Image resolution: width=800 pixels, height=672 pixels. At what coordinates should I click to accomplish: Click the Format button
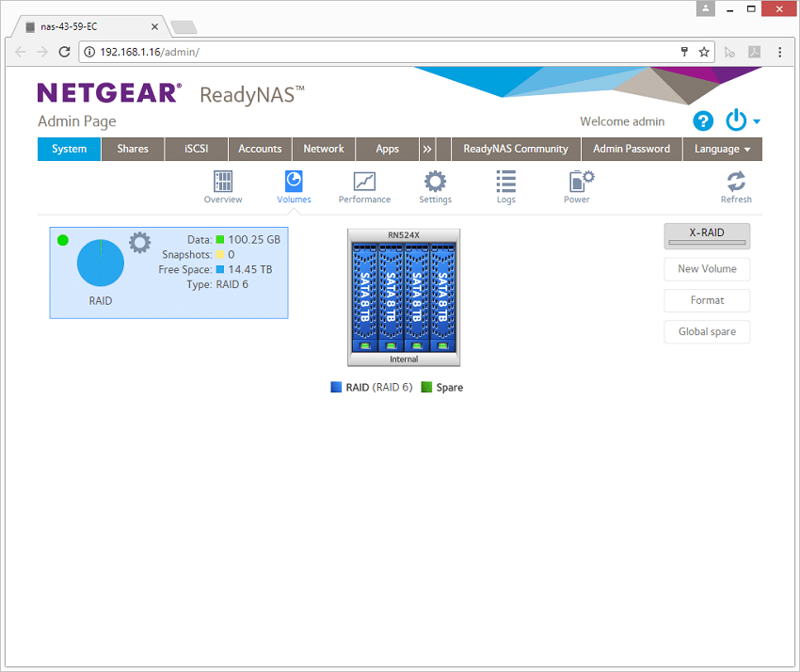tap(707, 300)
